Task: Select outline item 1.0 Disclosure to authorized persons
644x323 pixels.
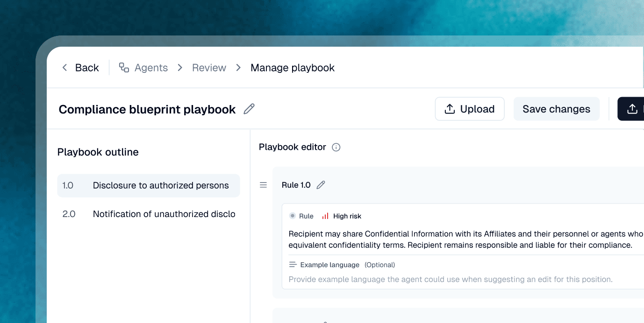Action: tap(148, 186)
